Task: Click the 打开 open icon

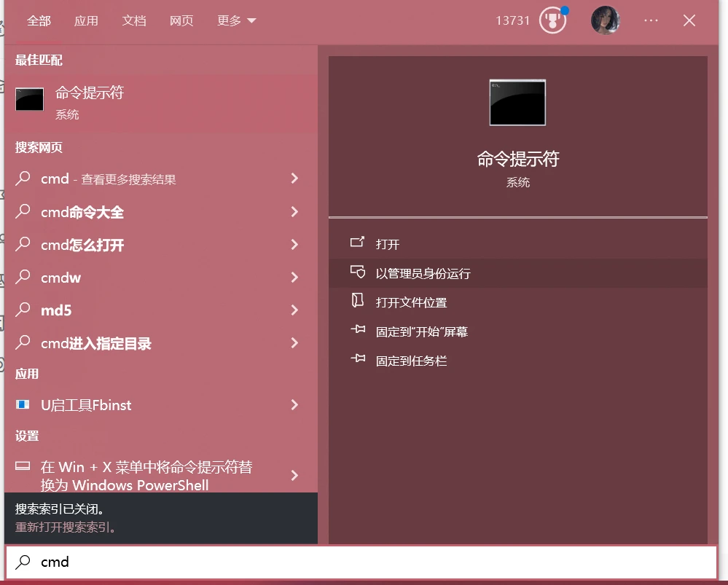Action: tap(358, 242)
